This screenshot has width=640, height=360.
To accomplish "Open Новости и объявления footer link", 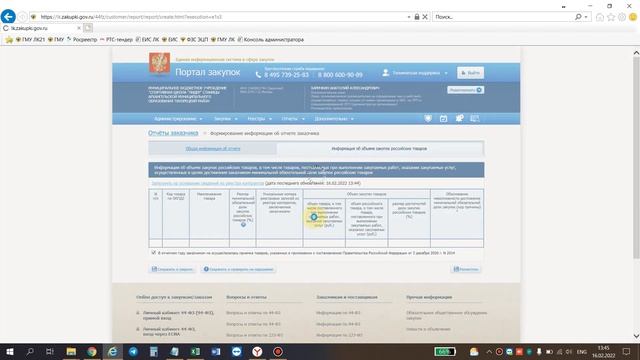I will 428,329.
